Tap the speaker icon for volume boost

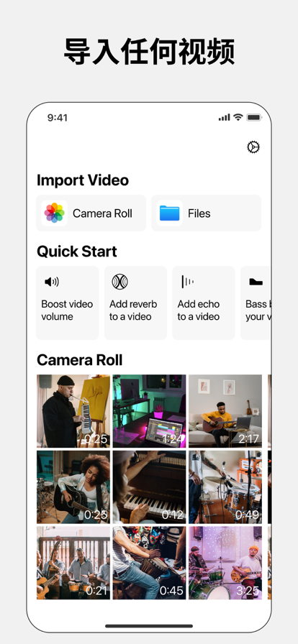(51, 282)
